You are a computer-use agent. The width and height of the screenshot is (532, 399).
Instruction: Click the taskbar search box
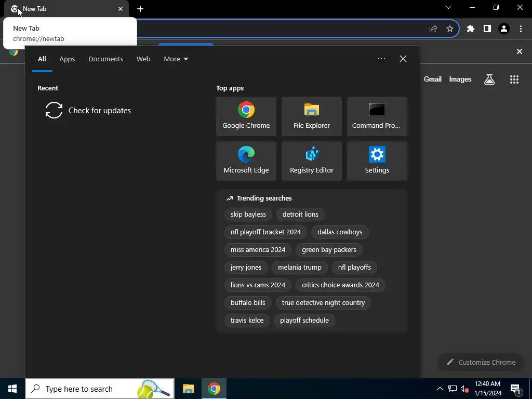pyautogui.click(x=100, y=389)
